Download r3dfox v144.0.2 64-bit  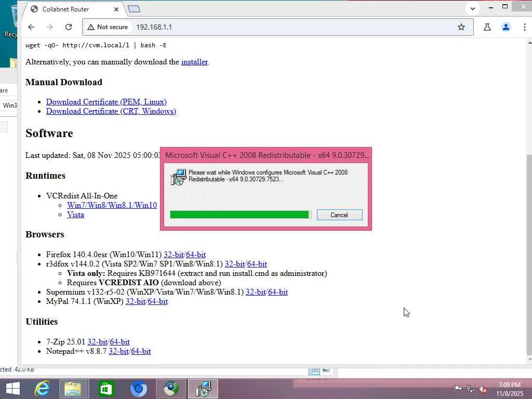tap(257, 264)
